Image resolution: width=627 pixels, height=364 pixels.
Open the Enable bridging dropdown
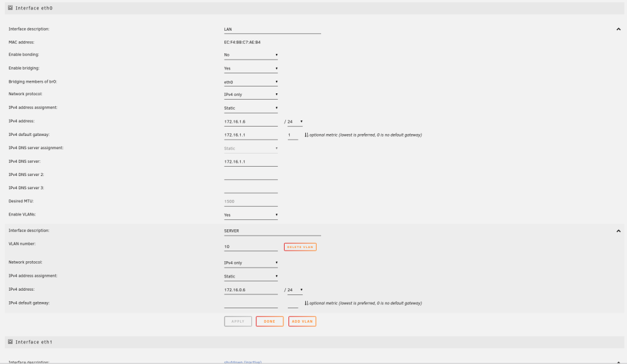[251, 69]
